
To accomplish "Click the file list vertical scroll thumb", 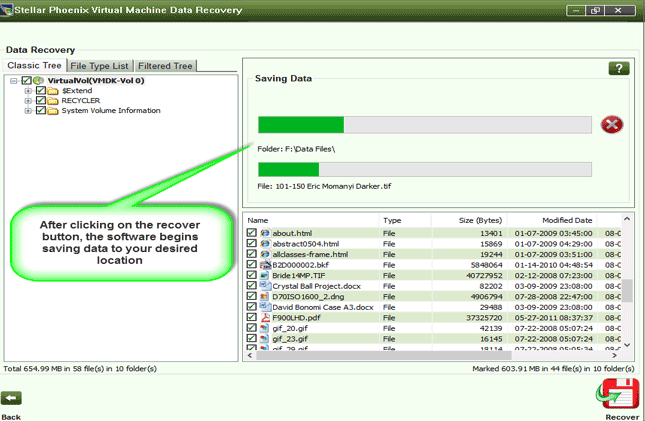I will pos(627,291).
